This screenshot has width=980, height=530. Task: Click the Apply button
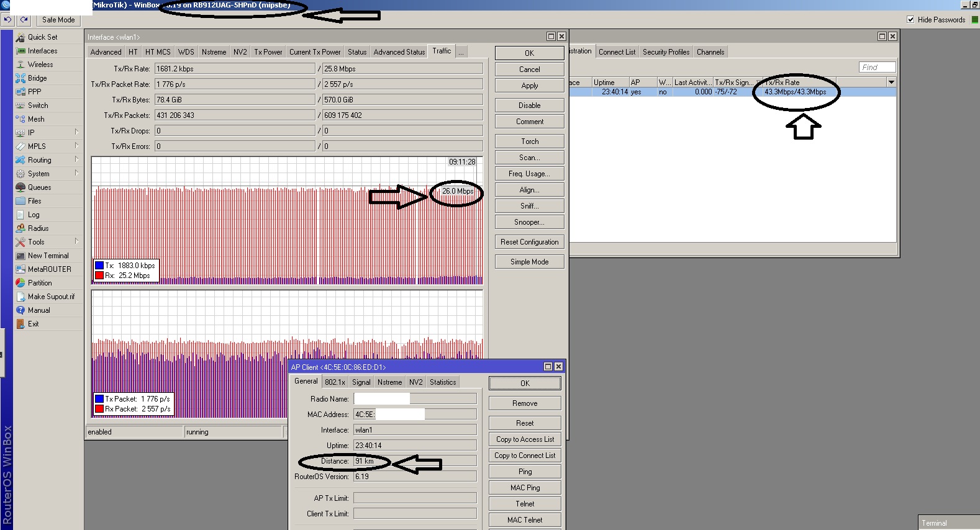tap(529, 86)
